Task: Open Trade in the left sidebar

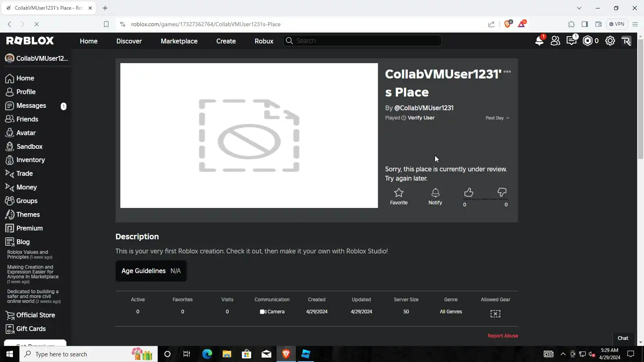Action: point(25,173)
